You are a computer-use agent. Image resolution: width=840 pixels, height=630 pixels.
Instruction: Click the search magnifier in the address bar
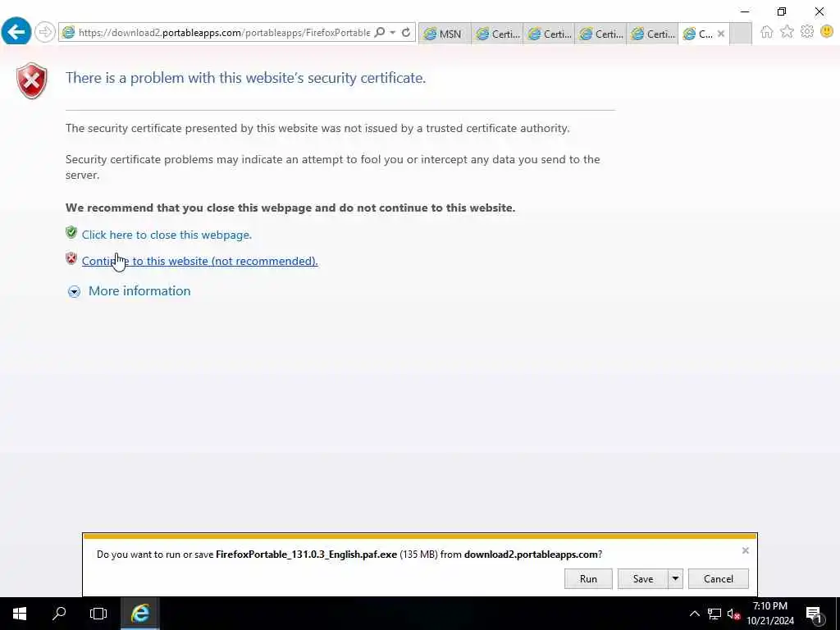[379, 32]
